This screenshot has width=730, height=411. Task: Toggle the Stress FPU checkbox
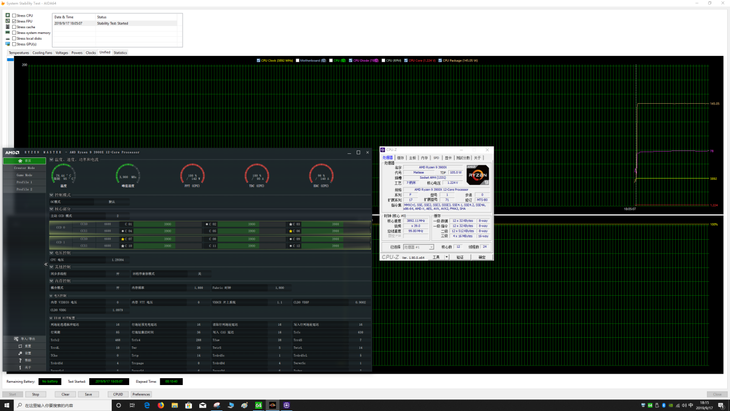pyautogui.click(x=14, y=21)
